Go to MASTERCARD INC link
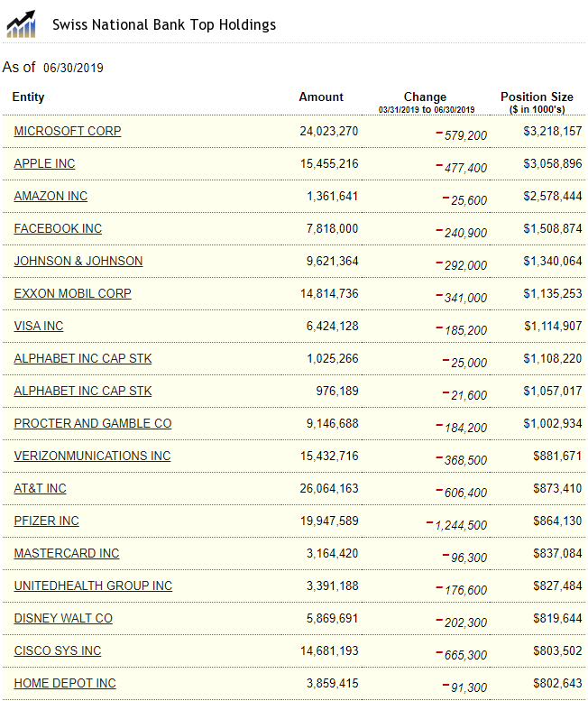Viewport: 588px width, 701px height. point(67,553)
